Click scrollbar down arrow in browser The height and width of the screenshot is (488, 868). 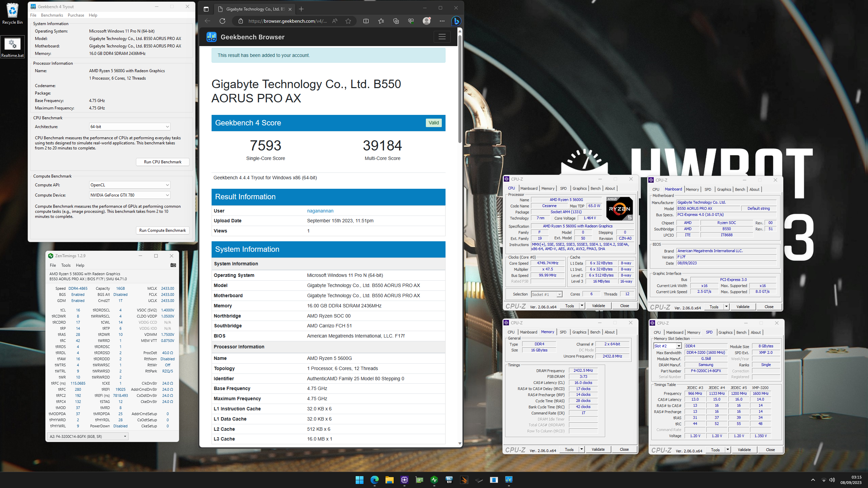click(460, 443)
